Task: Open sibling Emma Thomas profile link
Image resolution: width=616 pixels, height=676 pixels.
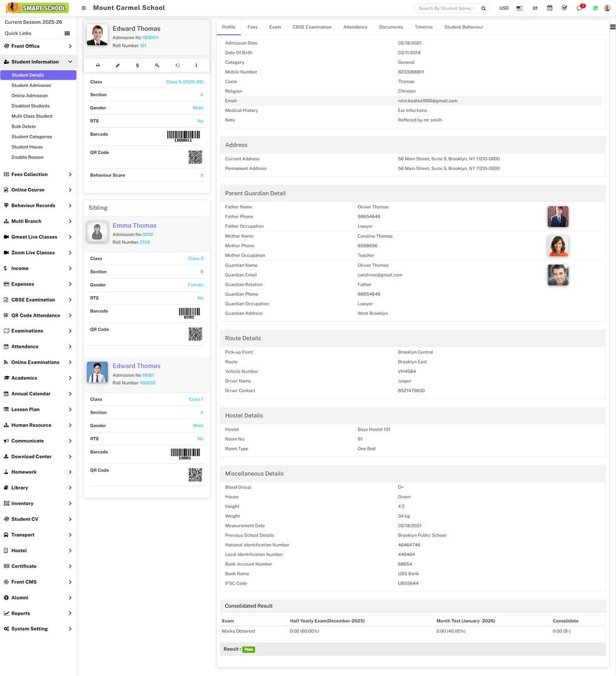Action: click(x=135, y=225)
